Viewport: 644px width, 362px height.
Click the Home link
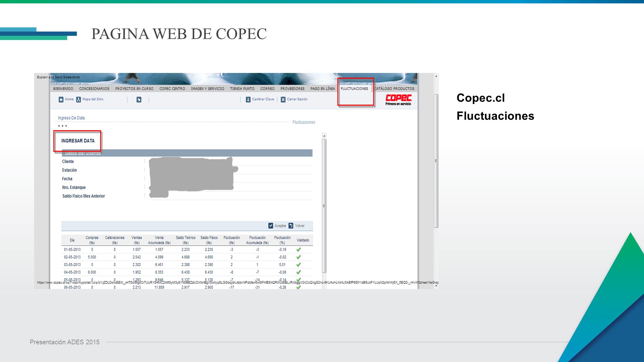pos(69,99)
